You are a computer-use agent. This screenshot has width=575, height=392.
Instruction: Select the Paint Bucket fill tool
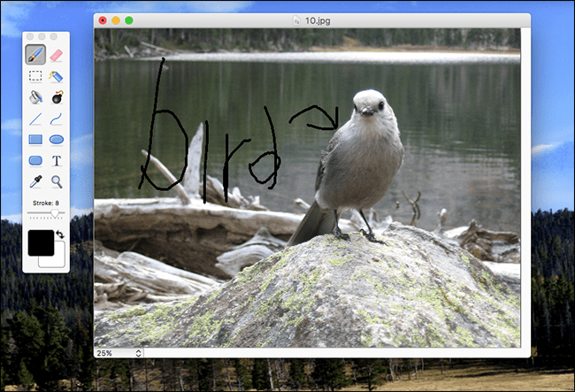click(35, 97)
